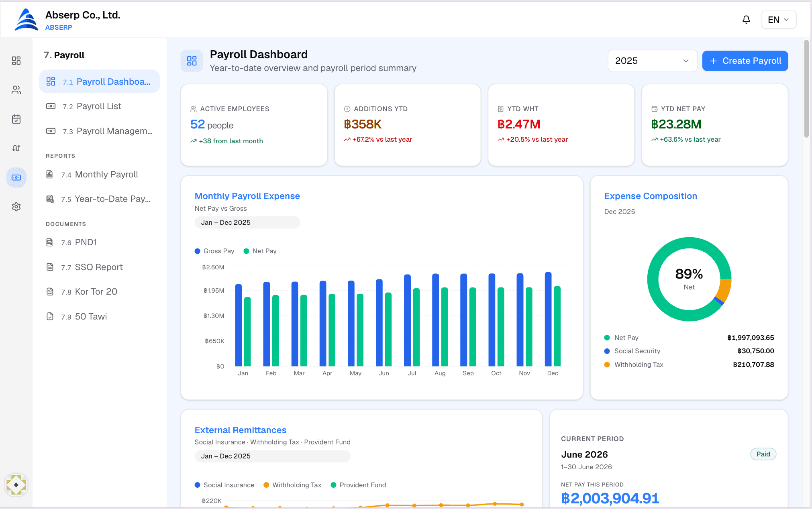Click the Abserp company logo
Image resolution: width=812 pixels, height=509 pixels.
click(x=26, y=20)
